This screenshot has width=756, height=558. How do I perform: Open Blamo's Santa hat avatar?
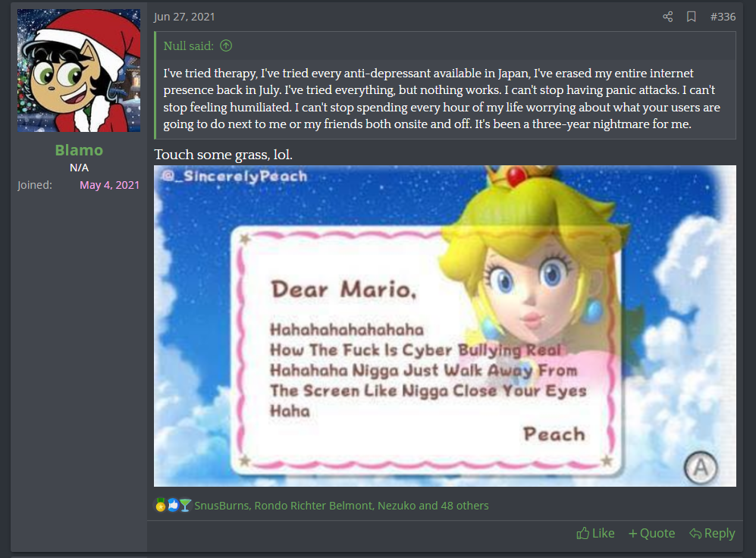[79, 71]
